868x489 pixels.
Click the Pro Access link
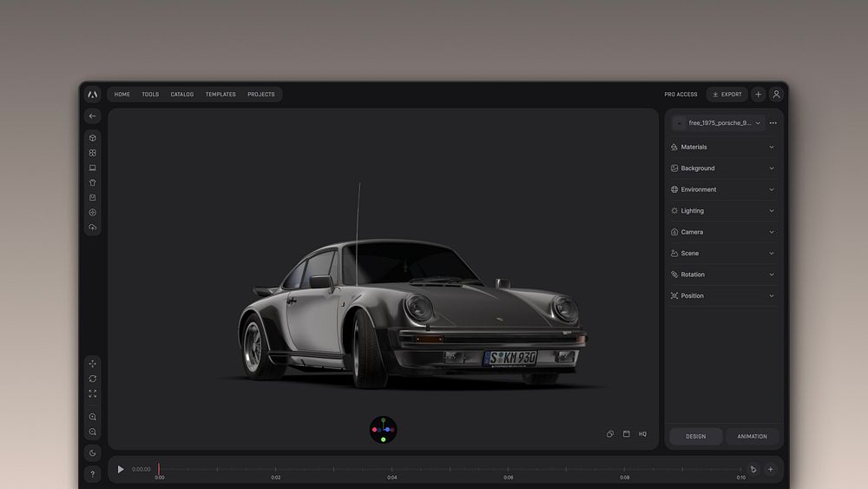pyautogui.click(x=681, y=94)
